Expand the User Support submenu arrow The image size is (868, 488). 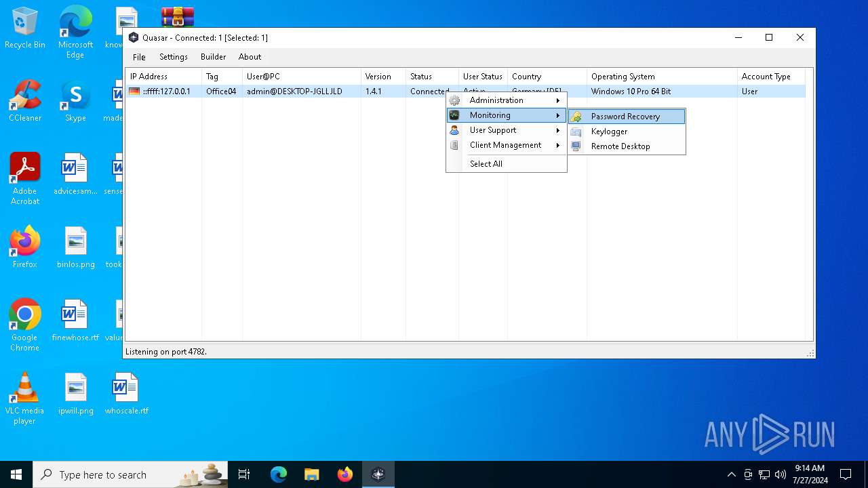[x=558, y=130]
